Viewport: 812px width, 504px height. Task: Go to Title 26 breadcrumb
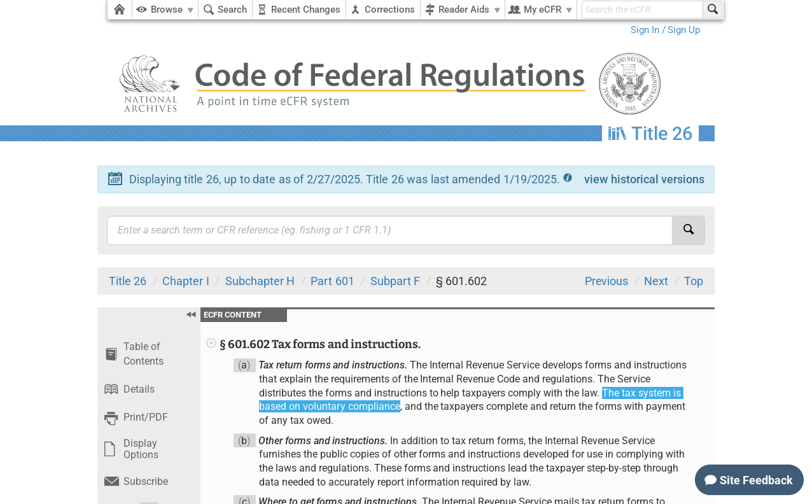(x=127, y=281)
